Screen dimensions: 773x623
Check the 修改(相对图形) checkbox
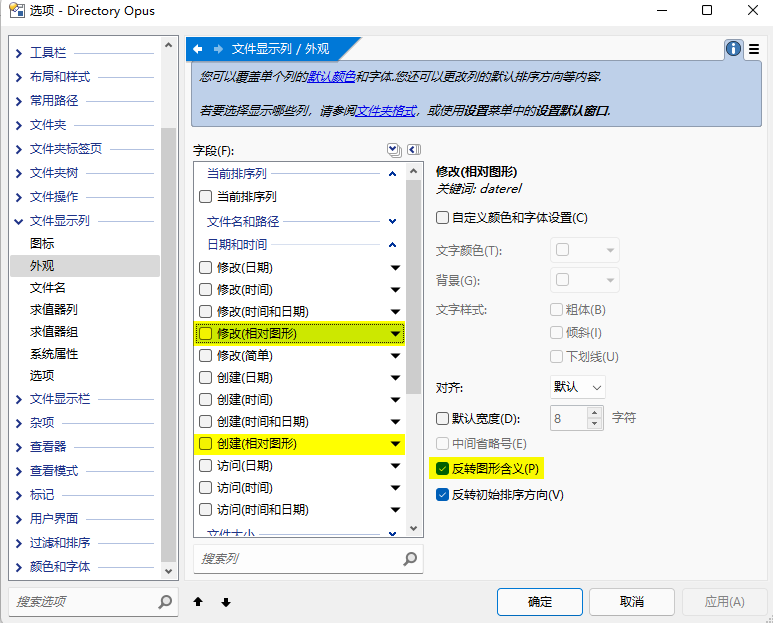(x=205, y=334)
